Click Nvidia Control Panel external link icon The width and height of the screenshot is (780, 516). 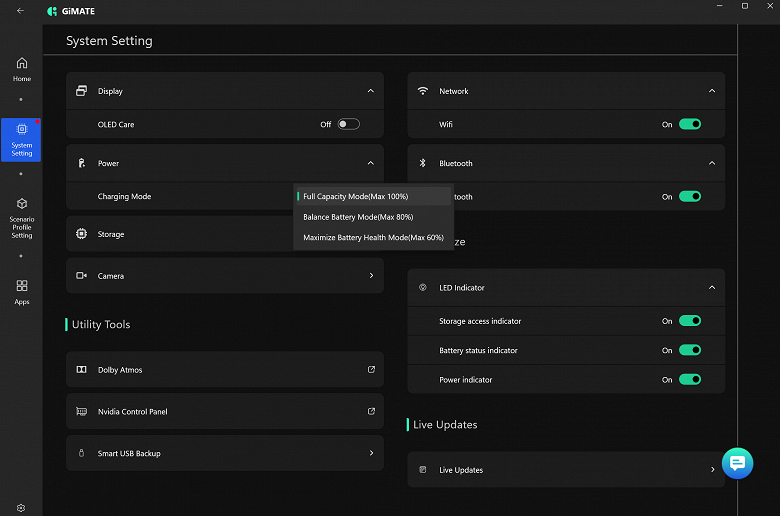coord(371,411)
